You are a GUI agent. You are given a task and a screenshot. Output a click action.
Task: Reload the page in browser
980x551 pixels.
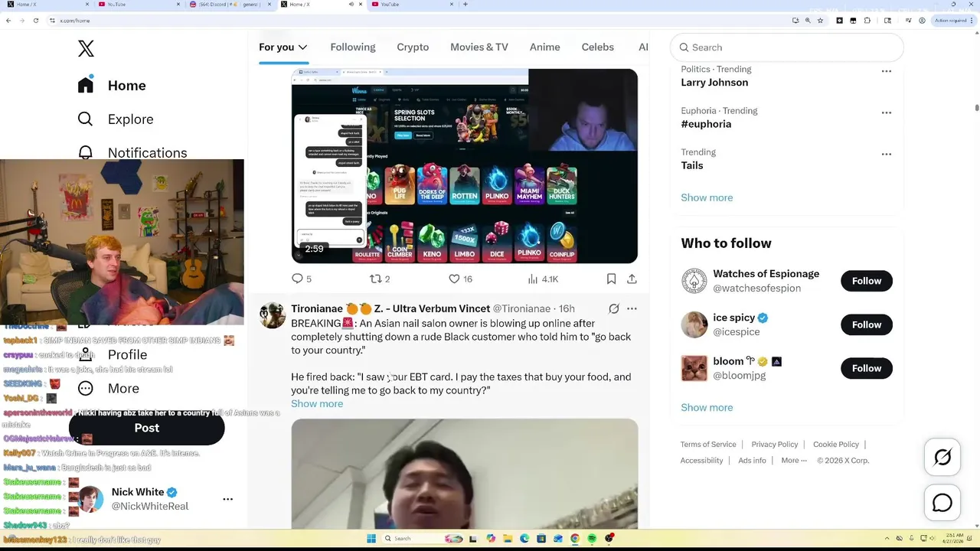coord(35,21)
